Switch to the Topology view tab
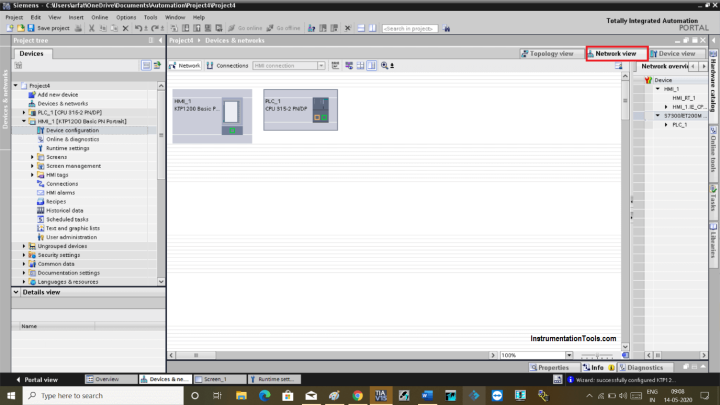720x405 pixels. tap(547, 53)
